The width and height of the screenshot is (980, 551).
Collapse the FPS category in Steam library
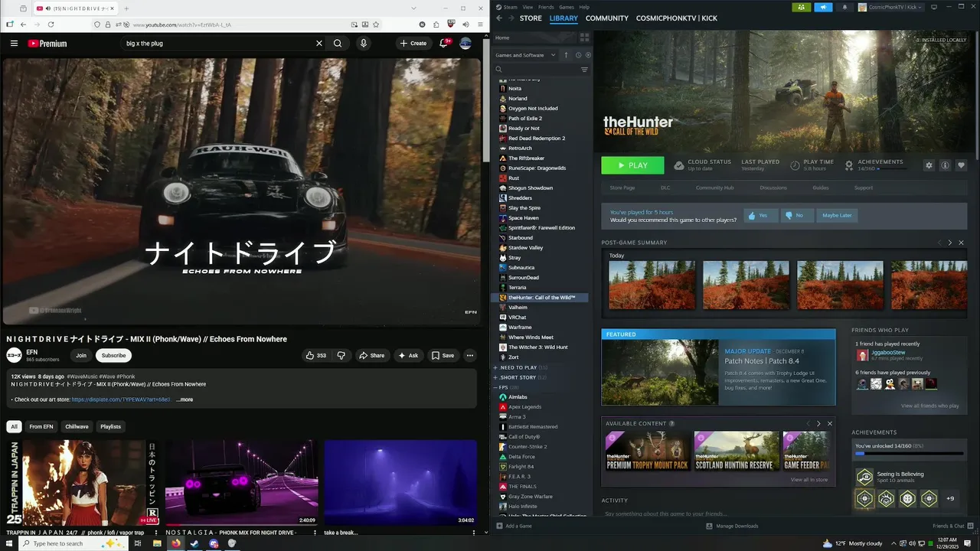tap(496, 387)
